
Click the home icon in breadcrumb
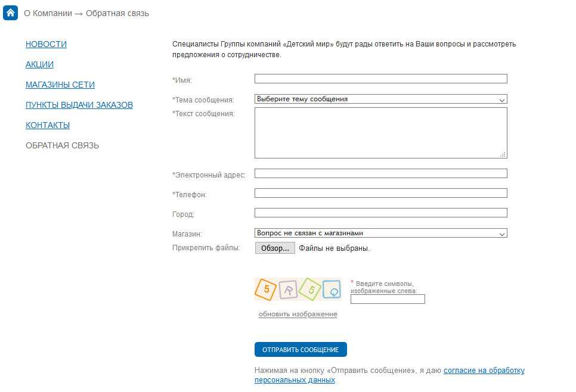click(10, 13)
